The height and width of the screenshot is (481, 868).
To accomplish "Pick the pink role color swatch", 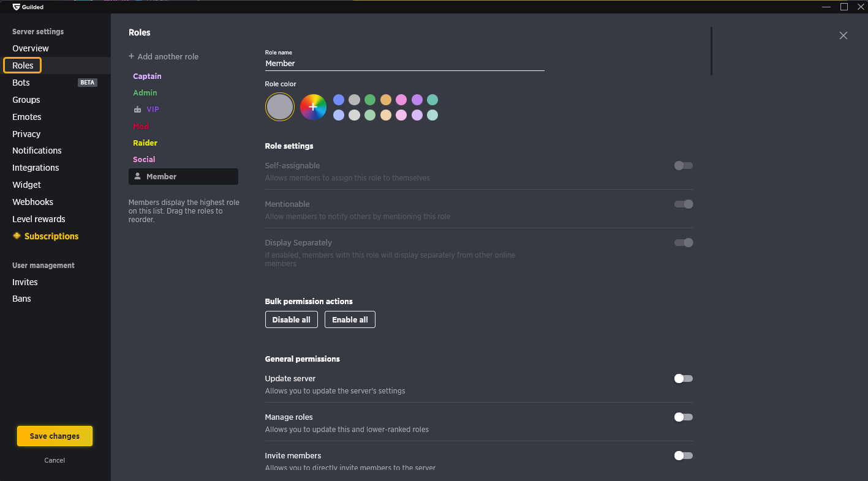I will pos(401,100).
